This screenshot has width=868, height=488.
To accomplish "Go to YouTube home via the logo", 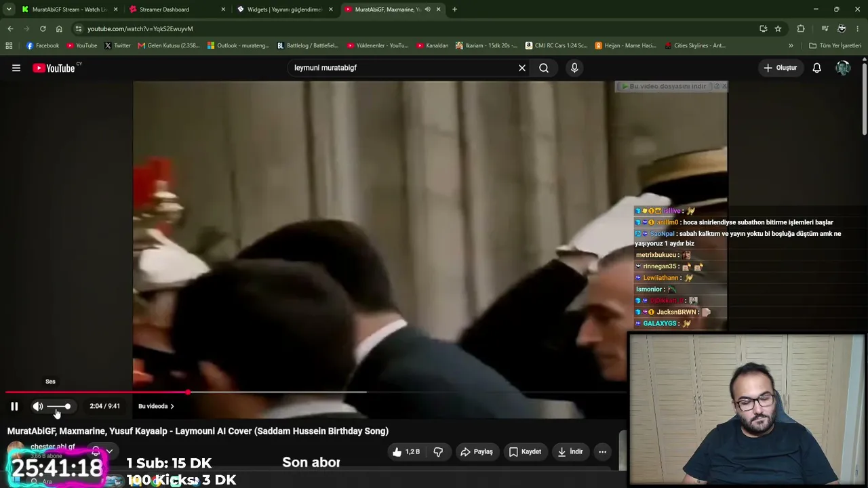I will 54,68.
